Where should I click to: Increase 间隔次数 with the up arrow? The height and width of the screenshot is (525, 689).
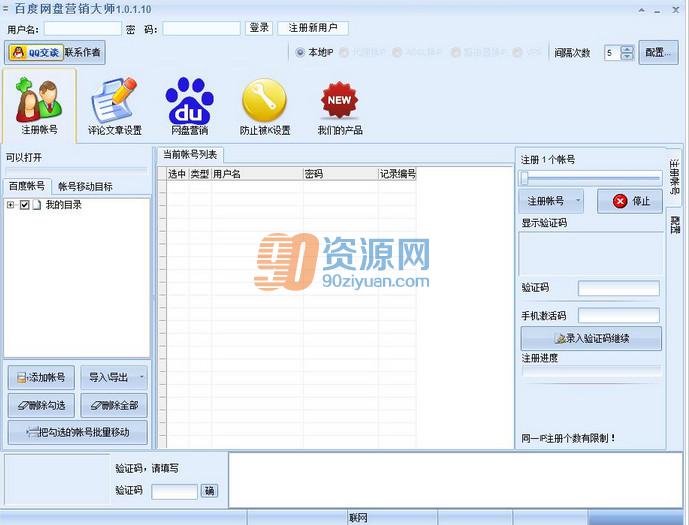click(627, 49)
